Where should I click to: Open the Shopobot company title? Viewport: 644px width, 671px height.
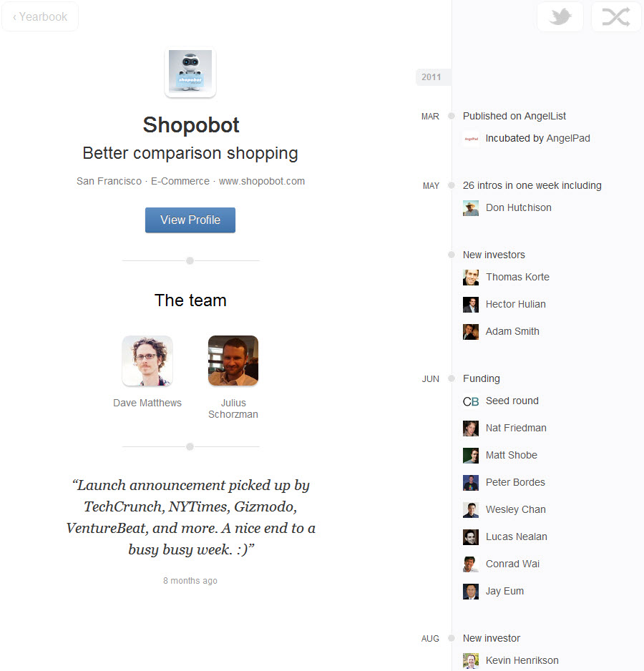coord(191,125)
